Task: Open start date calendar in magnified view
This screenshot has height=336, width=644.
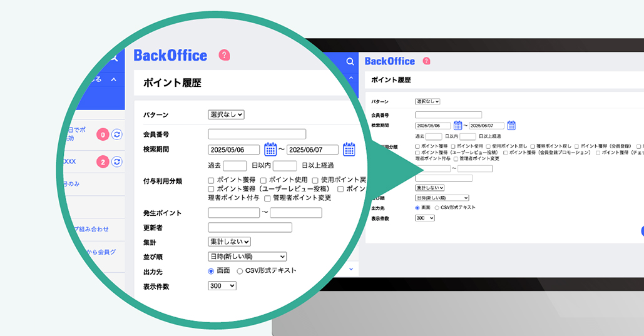Action: pos(270,149)
